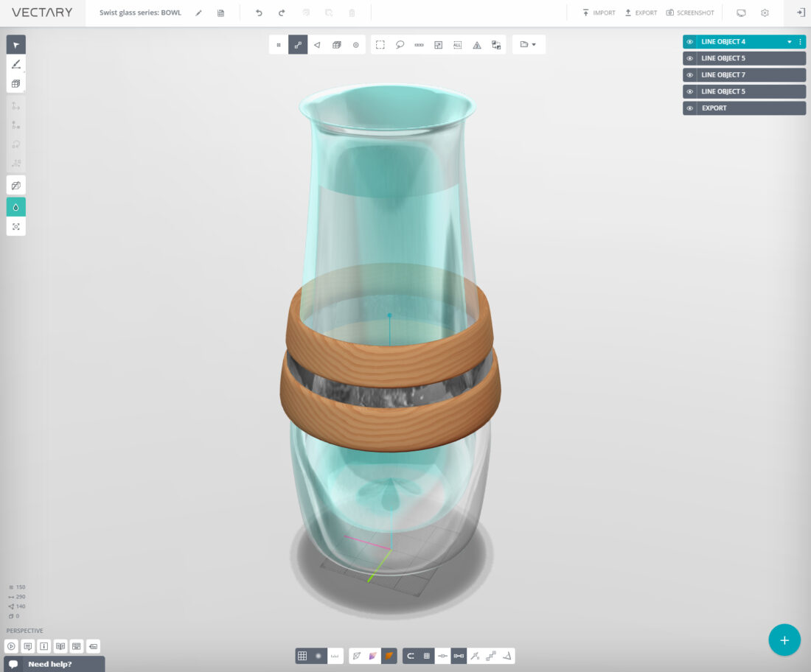This screenshot has height=672, width=811.
Task: Click the undo icon in the top bar
Action: [x=258, y=13]
